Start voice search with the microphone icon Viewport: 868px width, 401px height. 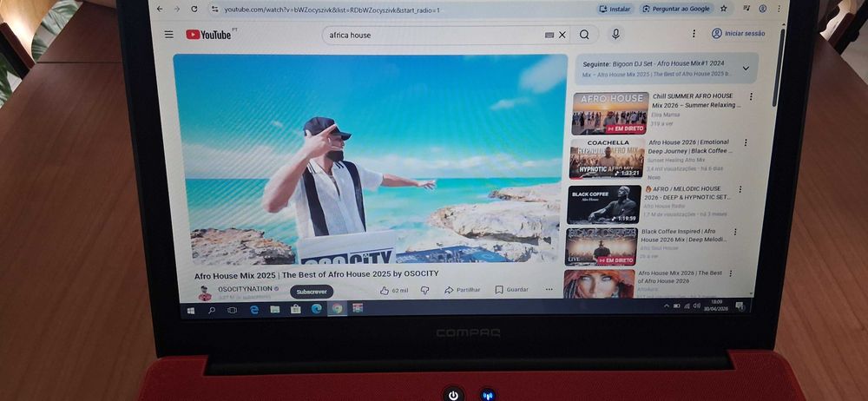[615, 35]
